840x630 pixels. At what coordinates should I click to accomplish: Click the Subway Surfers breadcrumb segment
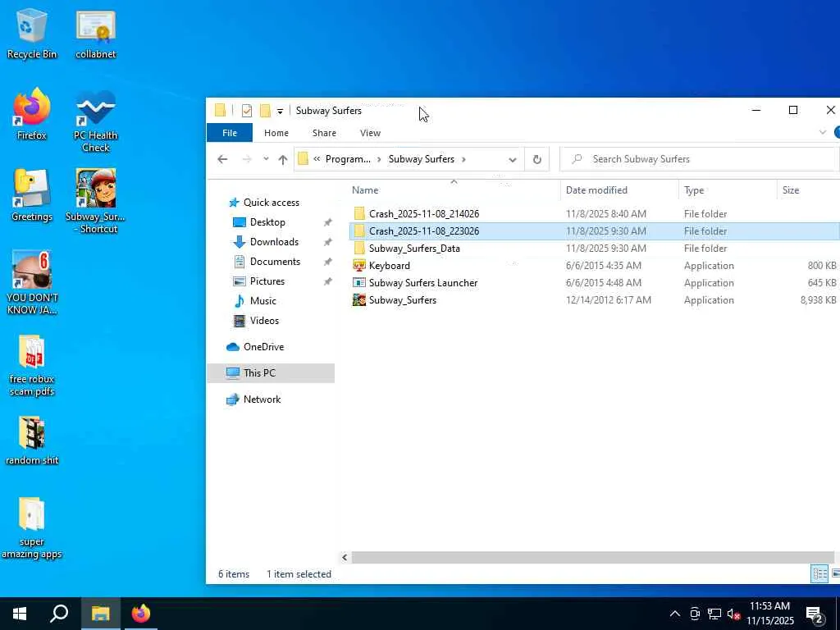point(421,159)
